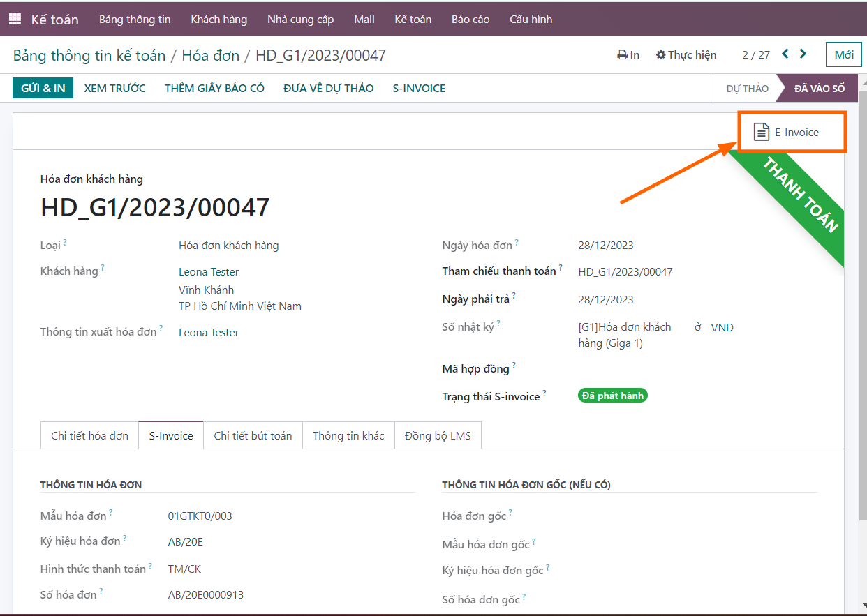Click payment method value TM/CK

point(184,569)
